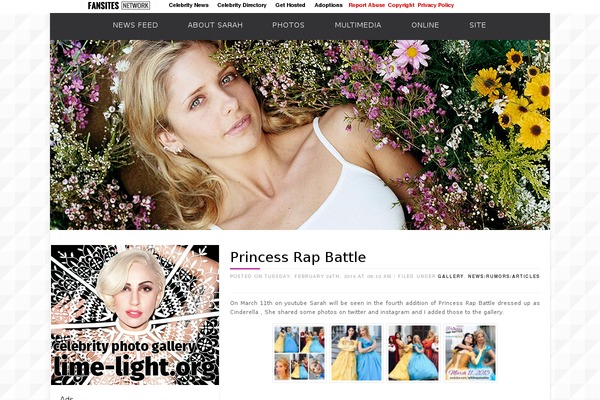Image resolution: width=600 pixels, height=400 pixels.
Task: Click the flower header banner image
Action: pyautogui.click(x=300, y=135)
